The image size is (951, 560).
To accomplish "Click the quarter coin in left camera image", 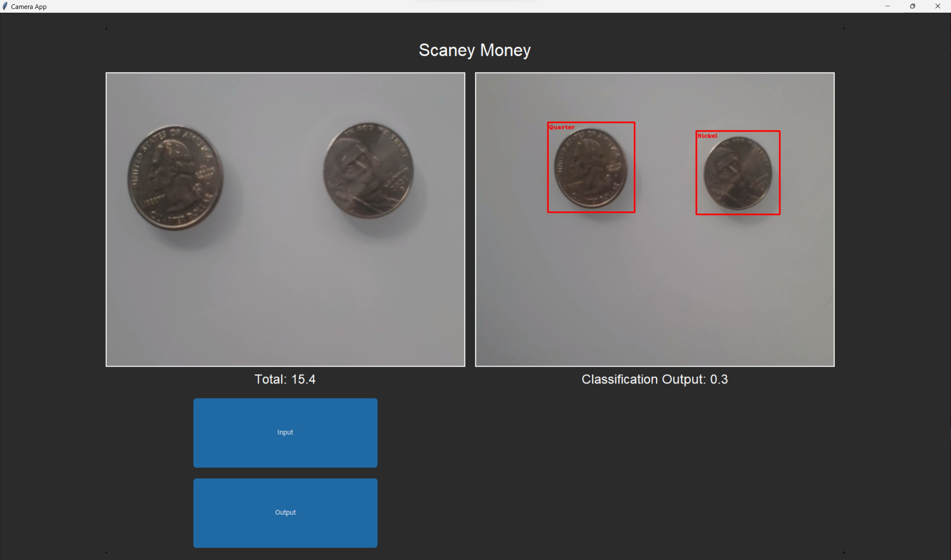I will (x=176, y=178).
